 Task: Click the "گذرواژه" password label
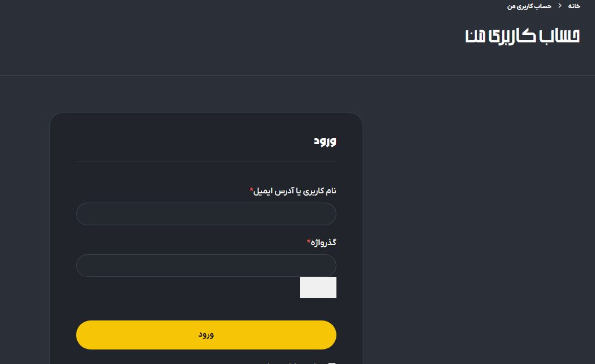[x=324, y=242]
